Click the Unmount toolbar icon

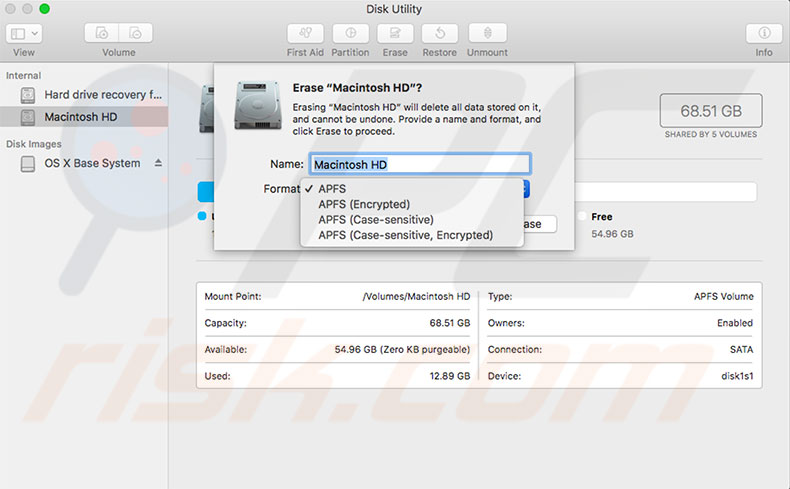click(x=487, y=33)
